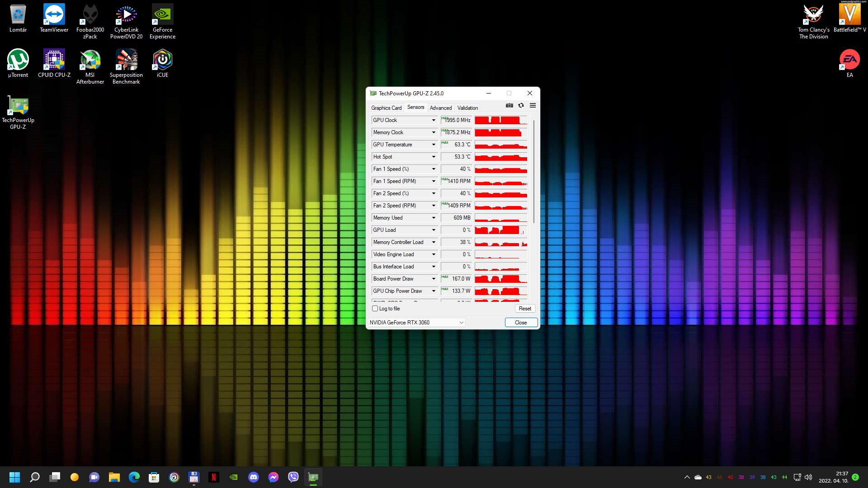Screen dimensions: 868x488
Task: Open TechPowerUp GPU-Z desktop icon
Action: click(x=18, y=112)
